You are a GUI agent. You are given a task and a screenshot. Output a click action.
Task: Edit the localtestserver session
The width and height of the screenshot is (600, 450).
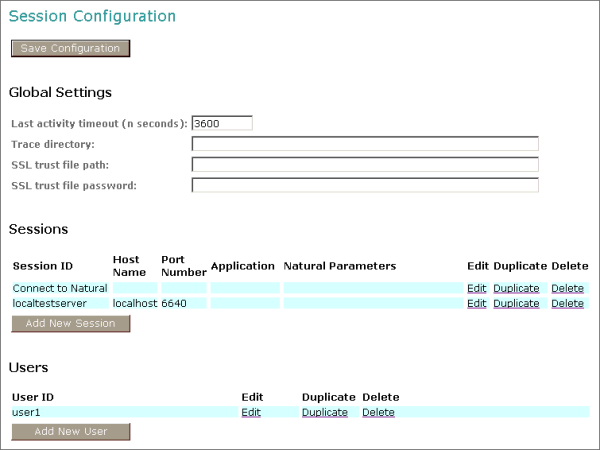point(476,303)
